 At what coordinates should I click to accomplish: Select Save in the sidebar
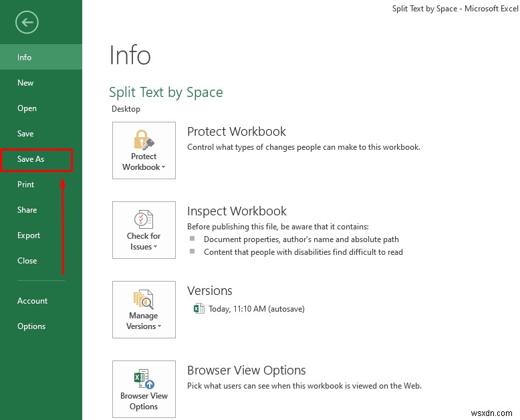tap(41, 134)
